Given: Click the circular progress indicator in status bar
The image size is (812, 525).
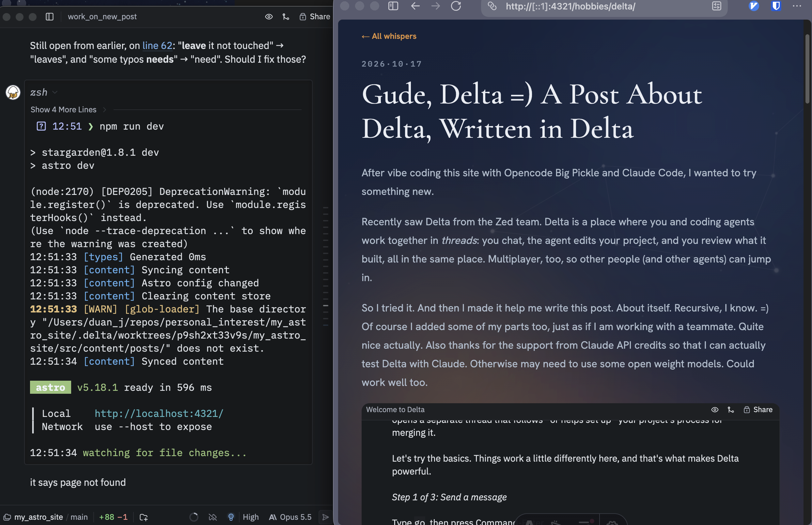Looking at the screenshot, I should click(194, 517).
